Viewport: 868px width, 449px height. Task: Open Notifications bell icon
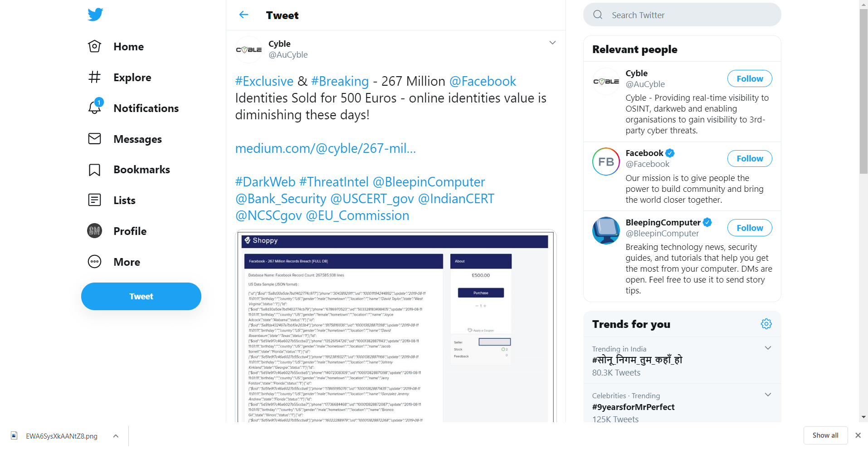(x=95, y=107)
